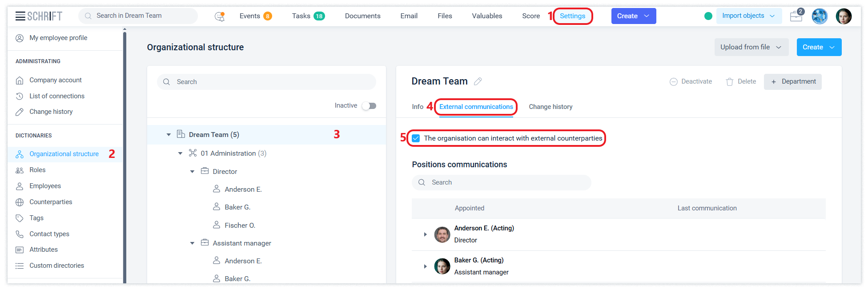
Task: Click the hamburger menu icon
Action: [x=20, y=16]
